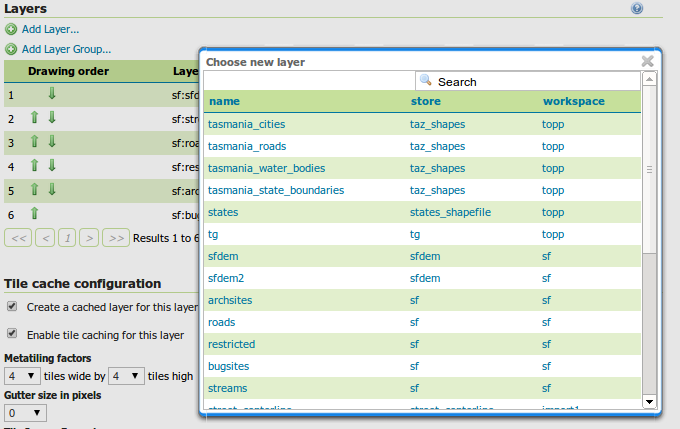Choose the tg layer
The width and height of the screenshot is (680, 429).
click(213, 235)
